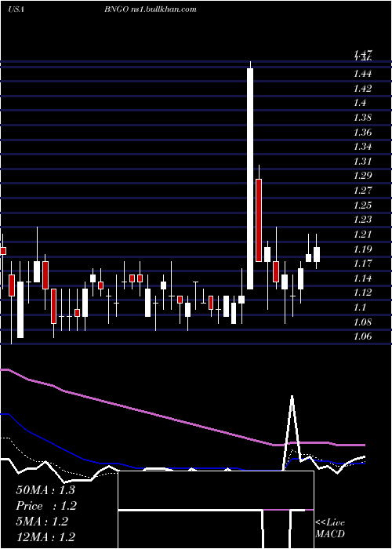Select the 1.44 price axis label

click(x=362, y=74)
